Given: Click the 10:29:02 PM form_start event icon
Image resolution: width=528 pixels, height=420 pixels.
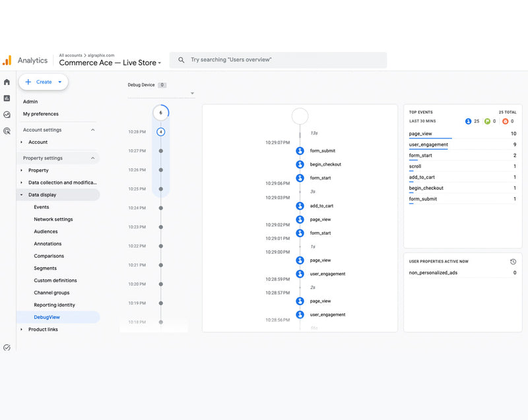Looking at the screenshot, I should tap(300, 233).
